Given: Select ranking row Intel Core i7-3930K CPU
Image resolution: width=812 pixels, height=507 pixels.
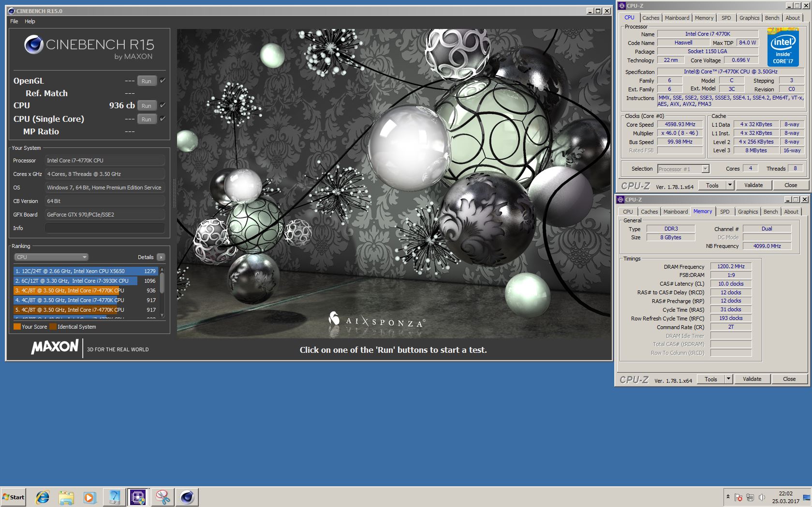Looking at the screenshot, I should point(86,281).
